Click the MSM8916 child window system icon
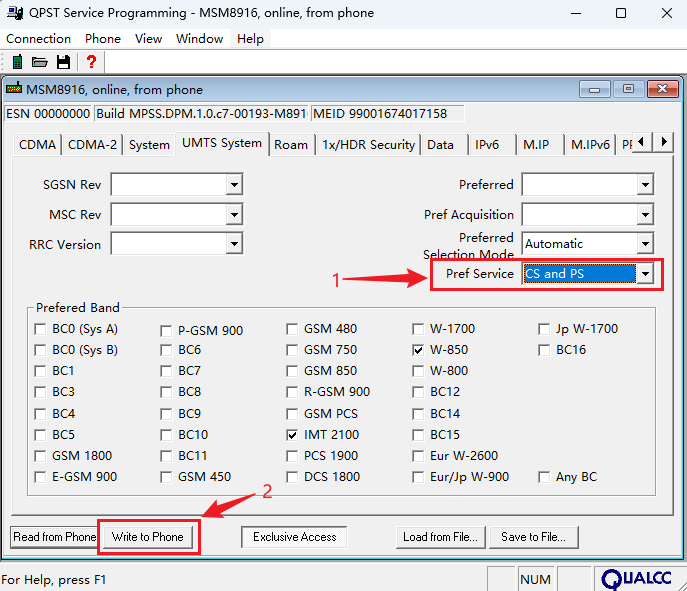 point(15,89)
